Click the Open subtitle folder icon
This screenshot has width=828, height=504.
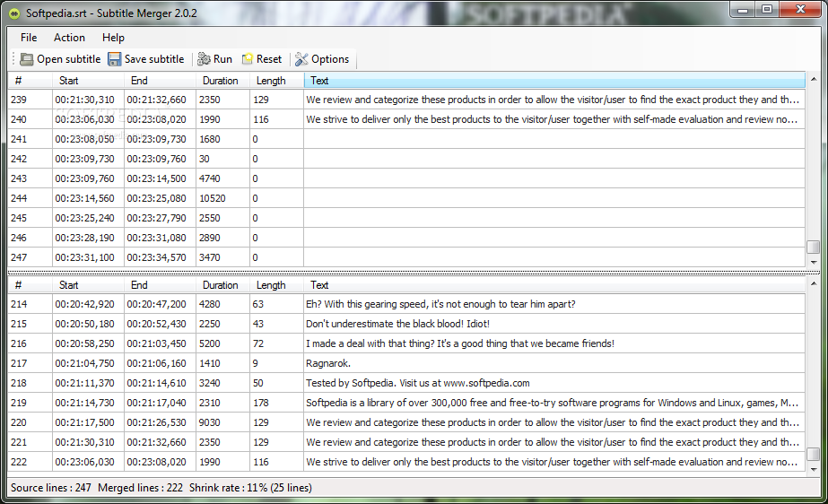26,59
